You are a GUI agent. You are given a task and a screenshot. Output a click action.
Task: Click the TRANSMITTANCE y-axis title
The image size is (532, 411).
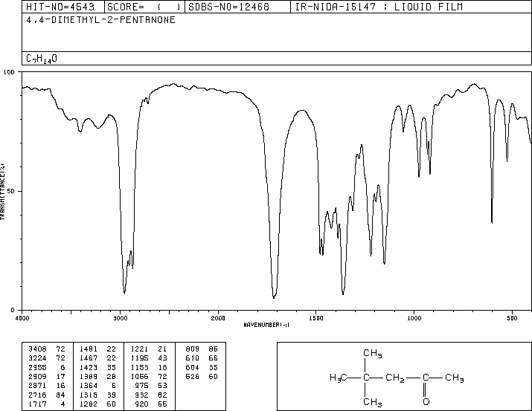pos(2,192)
